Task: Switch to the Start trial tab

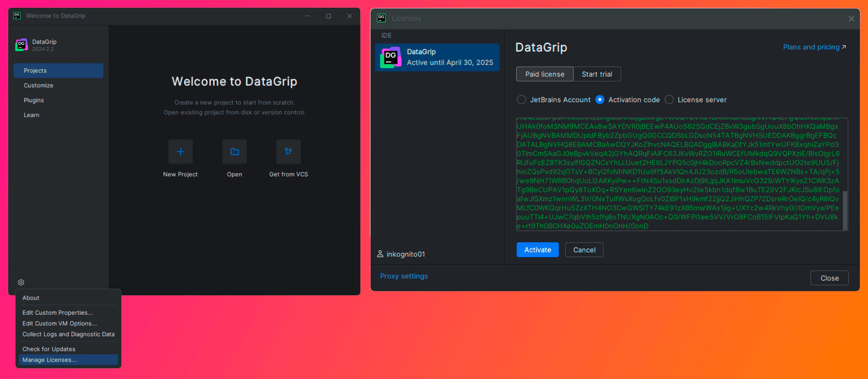Action: (596, 74)
